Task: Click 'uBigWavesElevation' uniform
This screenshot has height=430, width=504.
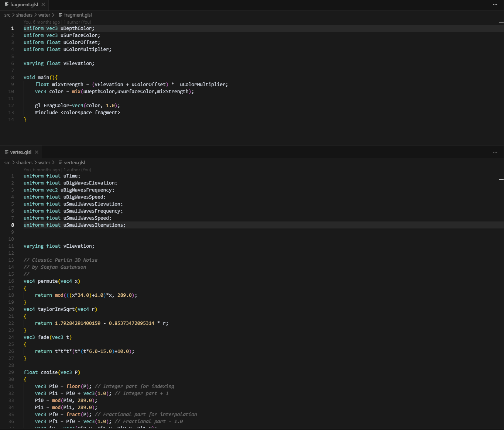Action: pyautogui.click(x=89, y=183)
